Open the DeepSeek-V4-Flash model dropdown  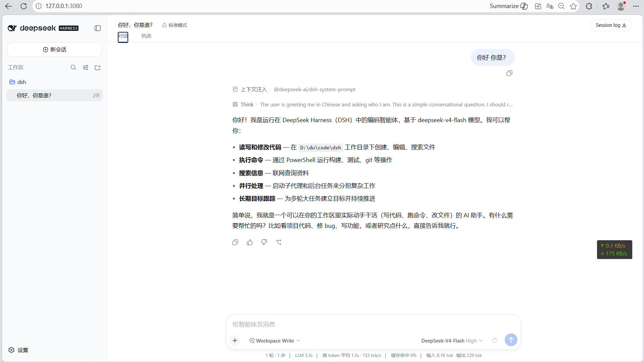[452, 341]
